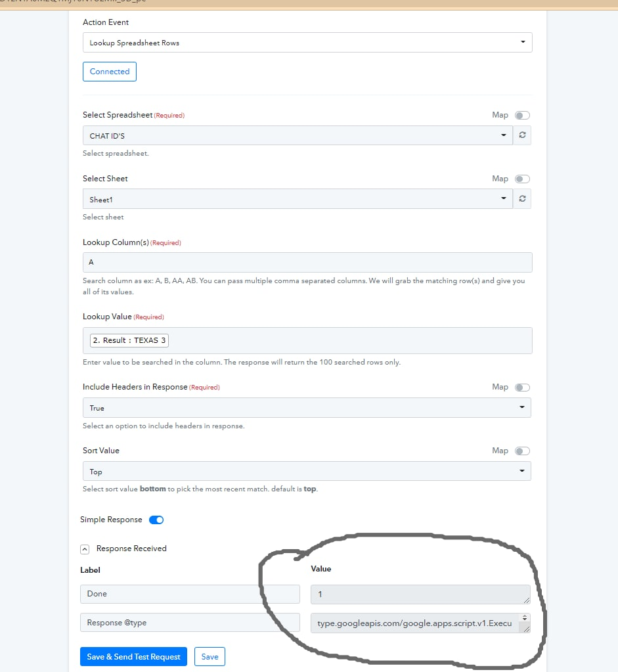The width and height of the screenshot is (618, 672).
Task: Turn on Map for Include Headers in Response
Action: (x=522, y=388)
